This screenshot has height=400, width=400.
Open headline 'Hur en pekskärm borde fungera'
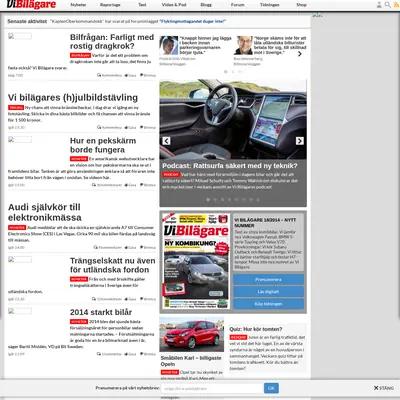(103, 145)
